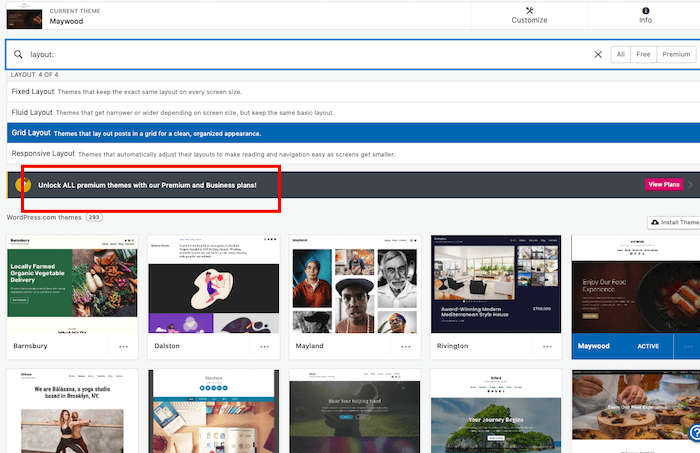The image size is (700, 453).
Task: Click the Rivington theme name
Action: (452, 346)
